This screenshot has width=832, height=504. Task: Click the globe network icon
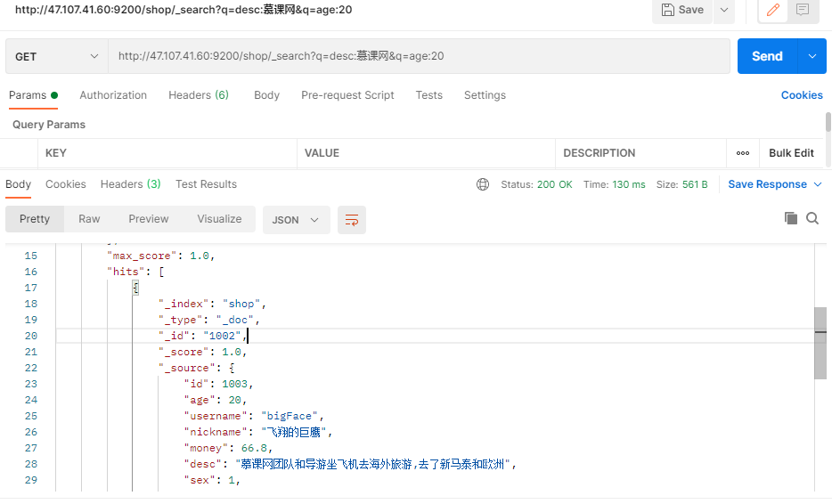482,184
